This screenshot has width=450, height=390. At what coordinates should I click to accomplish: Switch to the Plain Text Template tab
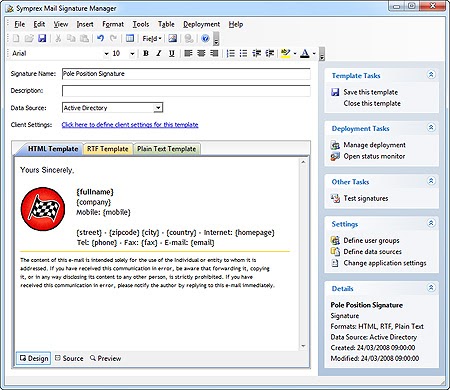pyautogui.click(x=167, y=149)
